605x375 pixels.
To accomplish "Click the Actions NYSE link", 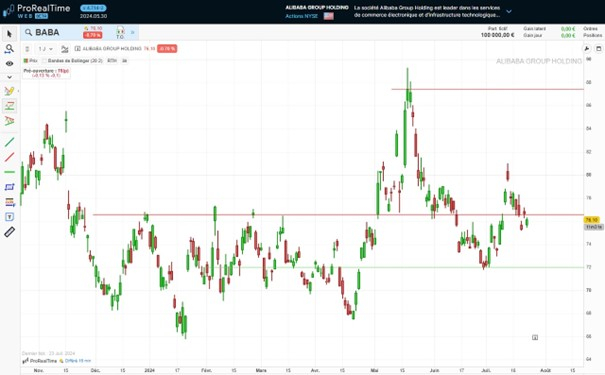I will pos(302,16).
